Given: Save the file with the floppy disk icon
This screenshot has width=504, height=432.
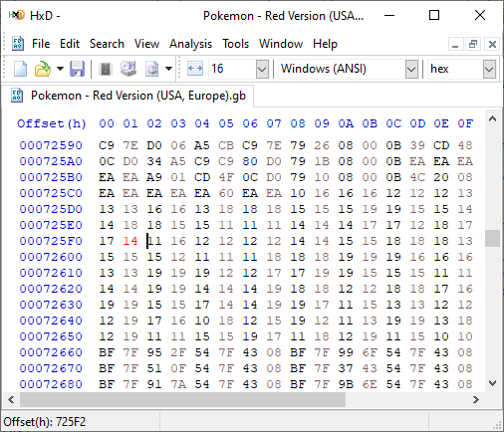Looking at the screenshot, I should [x=77, y=69].
